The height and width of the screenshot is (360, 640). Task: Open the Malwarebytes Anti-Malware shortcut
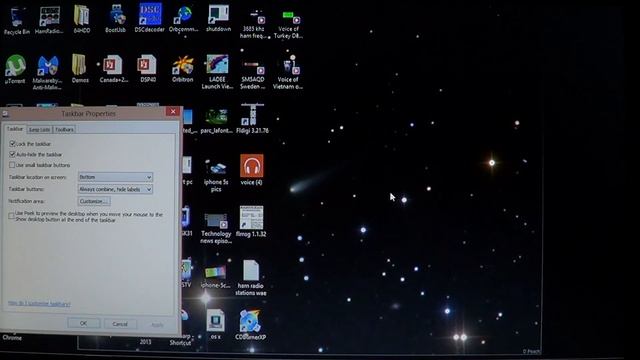pos(47,73)
